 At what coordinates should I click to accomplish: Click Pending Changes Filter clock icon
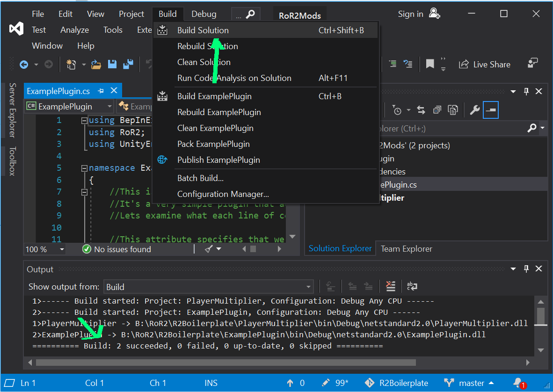tap(397, 110)
